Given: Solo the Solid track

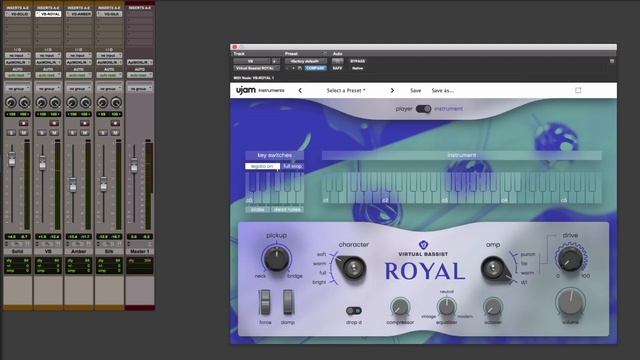Looking at the screenshot, I should click(x=11, y=133).
